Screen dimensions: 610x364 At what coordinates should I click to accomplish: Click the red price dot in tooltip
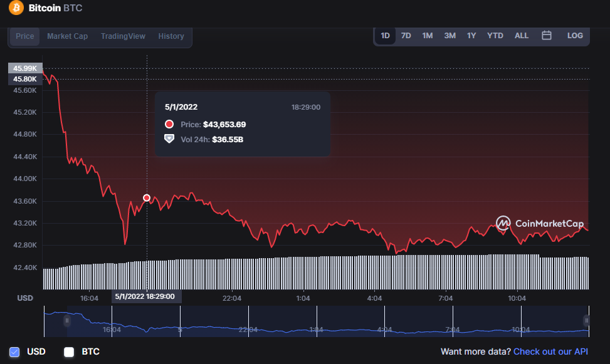169,124
